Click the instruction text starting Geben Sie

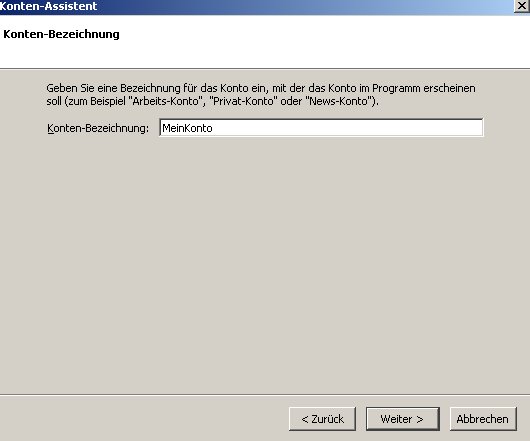[261, 95]
